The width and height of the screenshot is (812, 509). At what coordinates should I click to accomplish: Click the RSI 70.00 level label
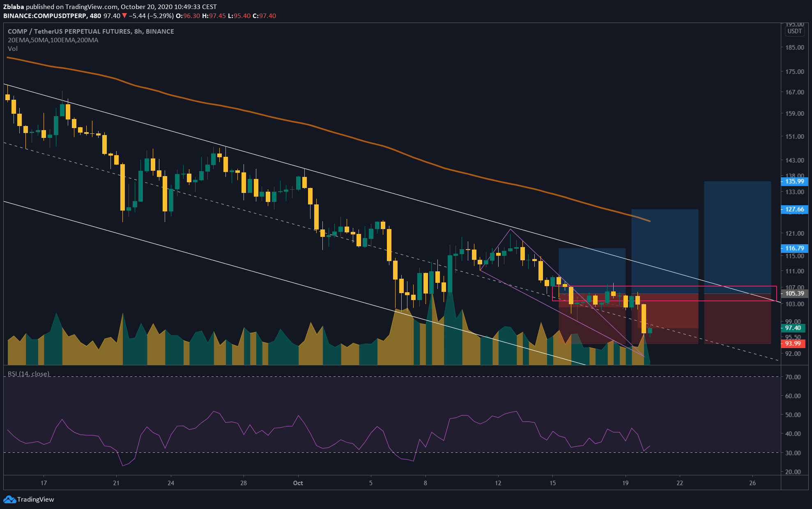point(793,377)
